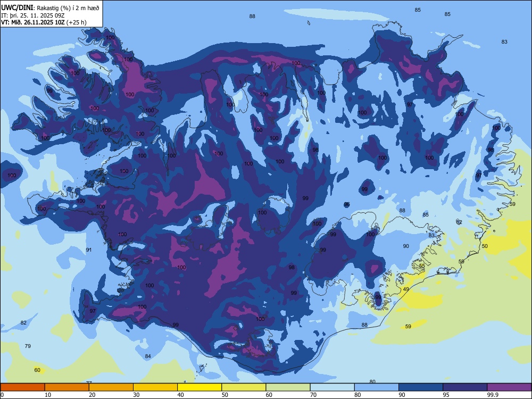Click the 60–70 light green legend swatch

point(288,387)
